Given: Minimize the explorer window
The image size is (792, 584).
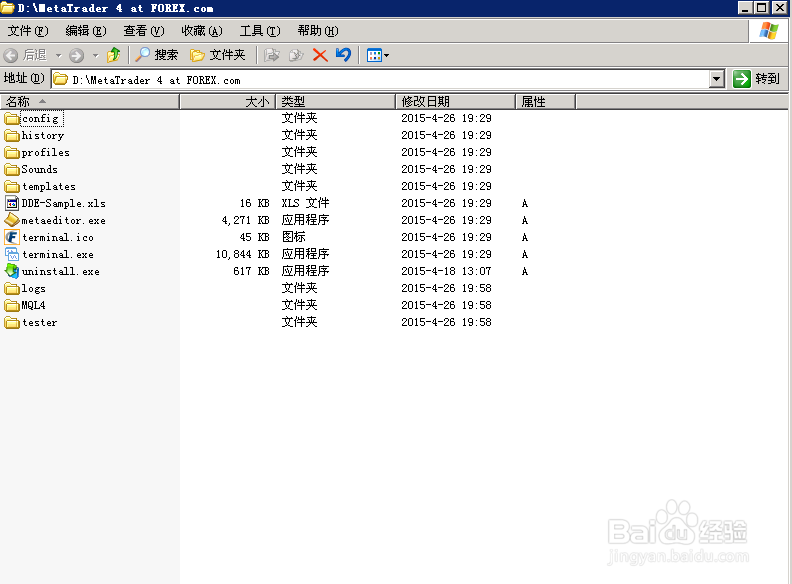Looking at the screenshot, I should point(745,8).
